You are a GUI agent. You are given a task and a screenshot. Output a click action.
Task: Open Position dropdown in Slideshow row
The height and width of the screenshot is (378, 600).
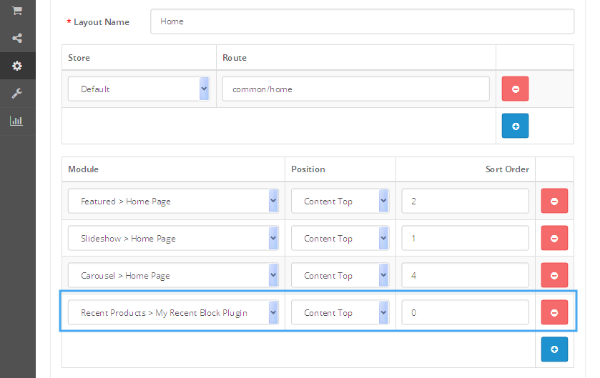pos(340,238)
